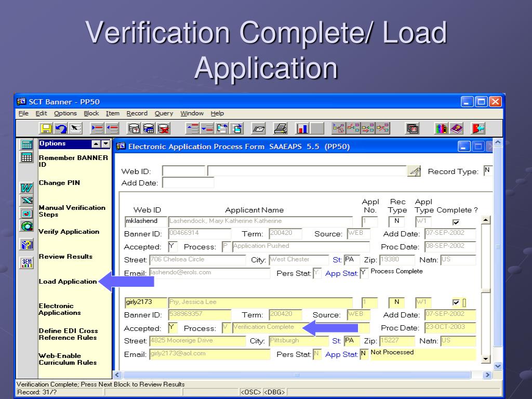Click the Select cursor toolbar icon
This screenshot has height=399, width=532.
[76, 129]
